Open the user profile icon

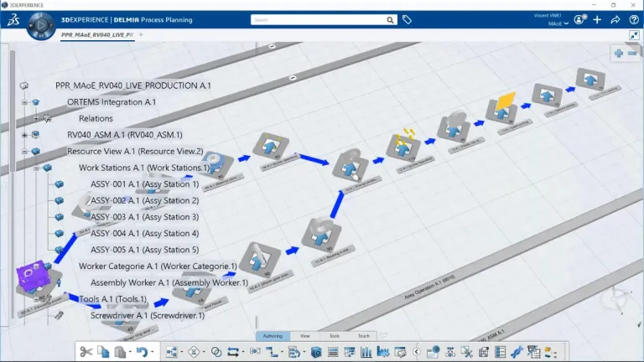click(x=579, y=19)
